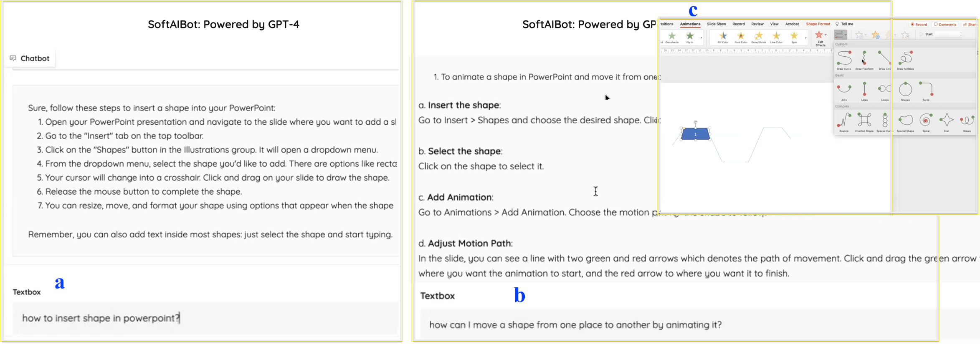Expand the emphasis effects gallery arrow
Screen dimensions: 980x344
point(805,38)
